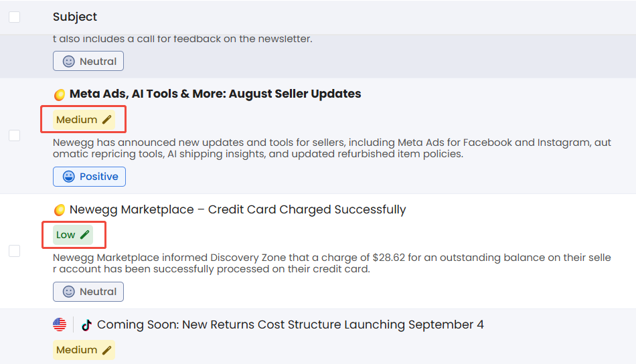The height and width of the screenshot is (364, 636).
Task: Open Newegg Marketplace Credit Card Charged Successfully email
Action: click(x=238, y=209)
